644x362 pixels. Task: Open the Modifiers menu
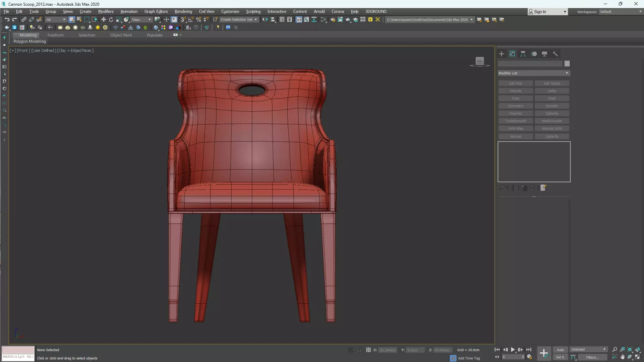(106, 11)
